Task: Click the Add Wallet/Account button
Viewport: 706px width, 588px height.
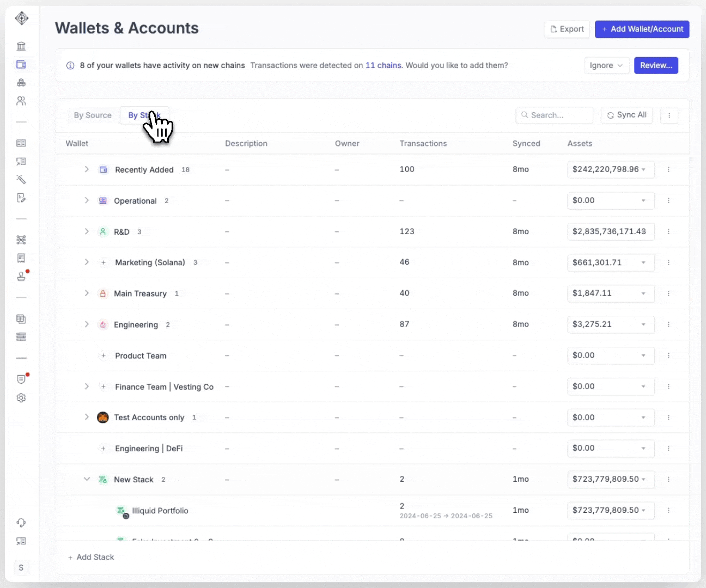Action: (x=642, y=29)
